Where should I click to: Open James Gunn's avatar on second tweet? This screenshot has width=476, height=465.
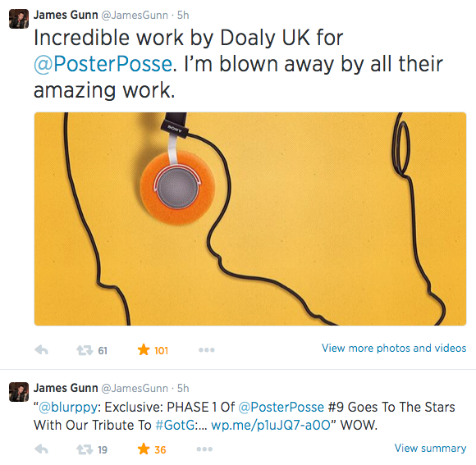pyautogui.click(x=19, y=392)
